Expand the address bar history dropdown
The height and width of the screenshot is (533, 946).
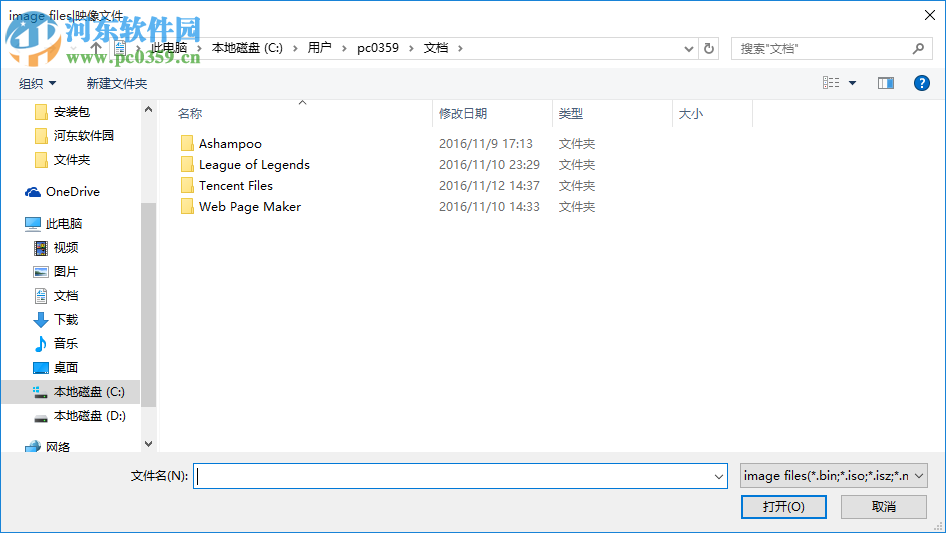pyautogui.click(x=688, y=49)
